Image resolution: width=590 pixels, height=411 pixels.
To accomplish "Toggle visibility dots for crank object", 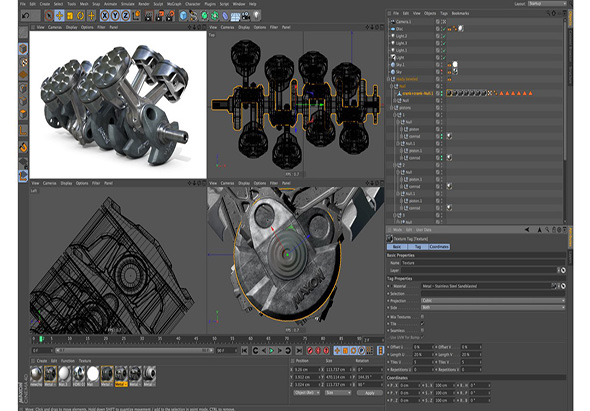I will click(442, 93).
